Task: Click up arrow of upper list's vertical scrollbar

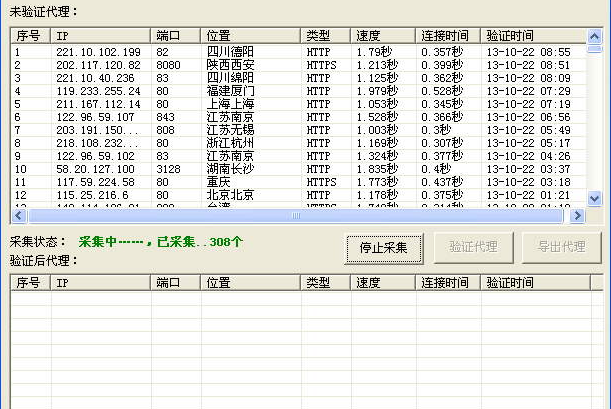Action: 593,35
